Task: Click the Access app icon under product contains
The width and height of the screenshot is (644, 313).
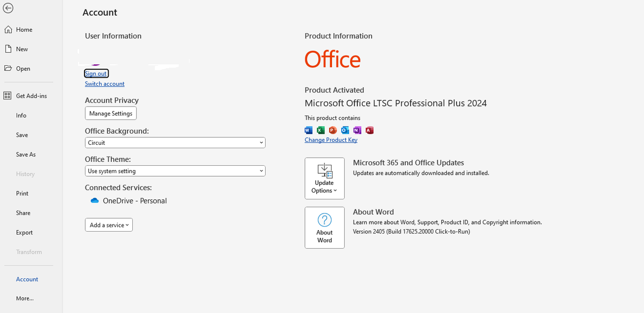Action: (369, 130)
